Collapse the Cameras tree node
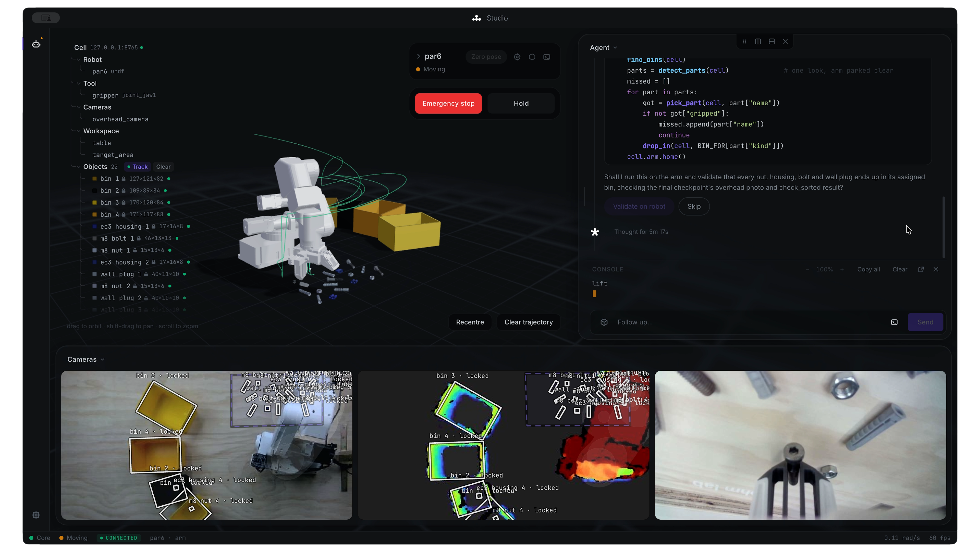Viewport: 980px width, 551px height. click(78, 107)
